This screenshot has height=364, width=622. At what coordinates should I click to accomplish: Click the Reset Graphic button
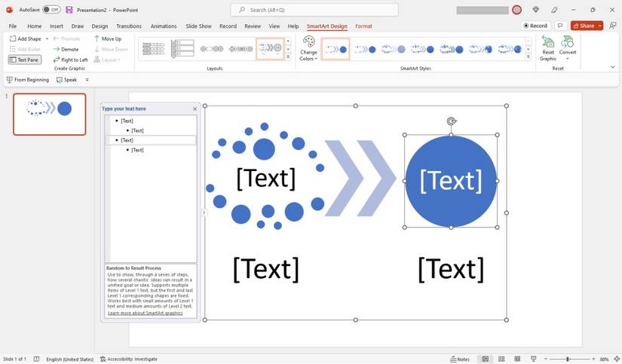pyautogui.click(x=548, y=48)
